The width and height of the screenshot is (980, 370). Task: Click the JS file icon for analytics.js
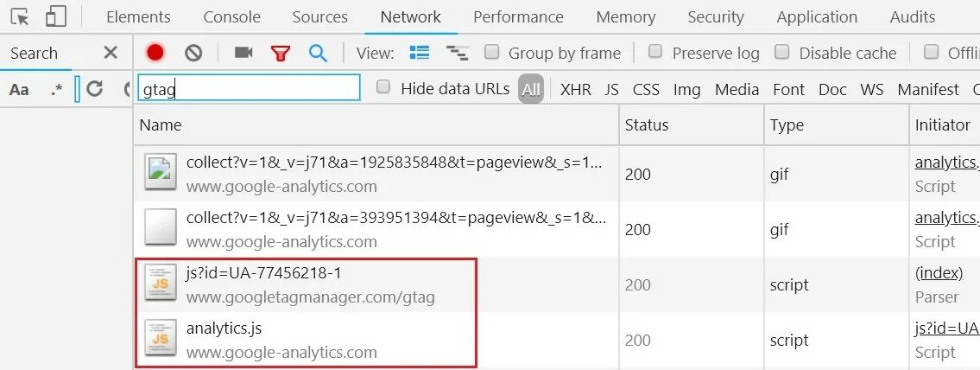[161, 337]
